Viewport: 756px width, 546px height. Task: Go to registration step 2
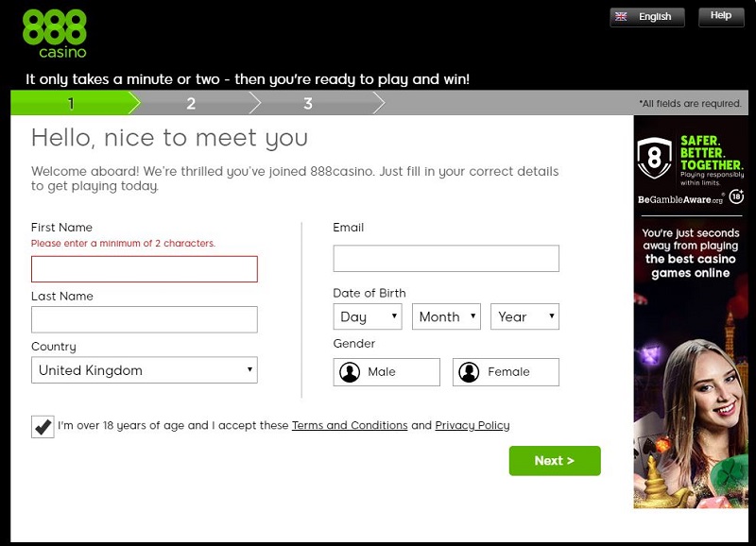tap(191, 103)
